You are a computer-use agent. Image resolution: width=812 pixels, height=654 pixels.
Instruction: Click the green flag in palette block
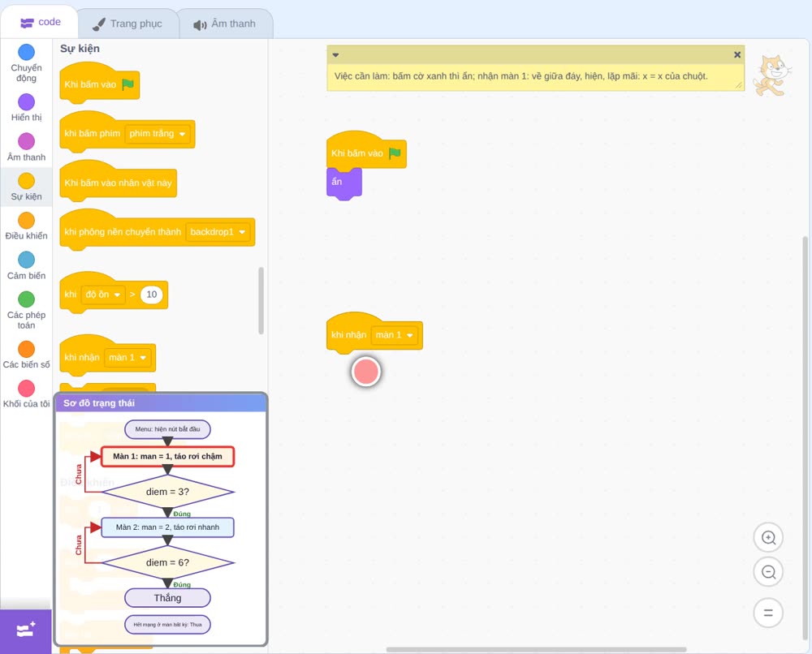[x=127, y=84]
